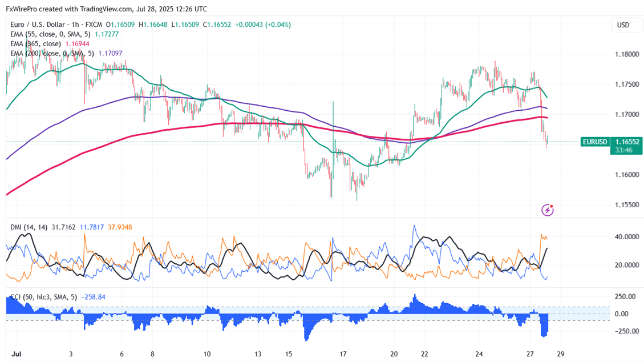Screen dimensions: 644x362
Task: Click the high price H1.16648 value
Action: 153,25
